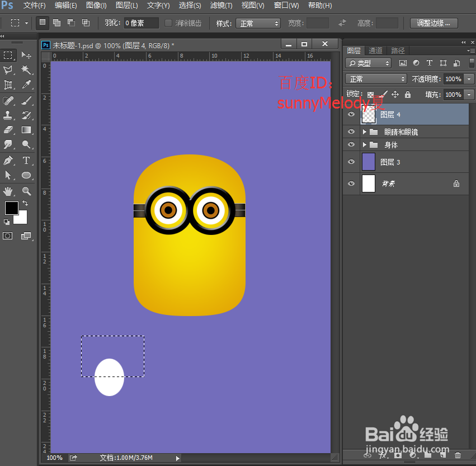Select the Gradient tool
The height and width of the screenshot is (466, 476).
pos(26,130)
